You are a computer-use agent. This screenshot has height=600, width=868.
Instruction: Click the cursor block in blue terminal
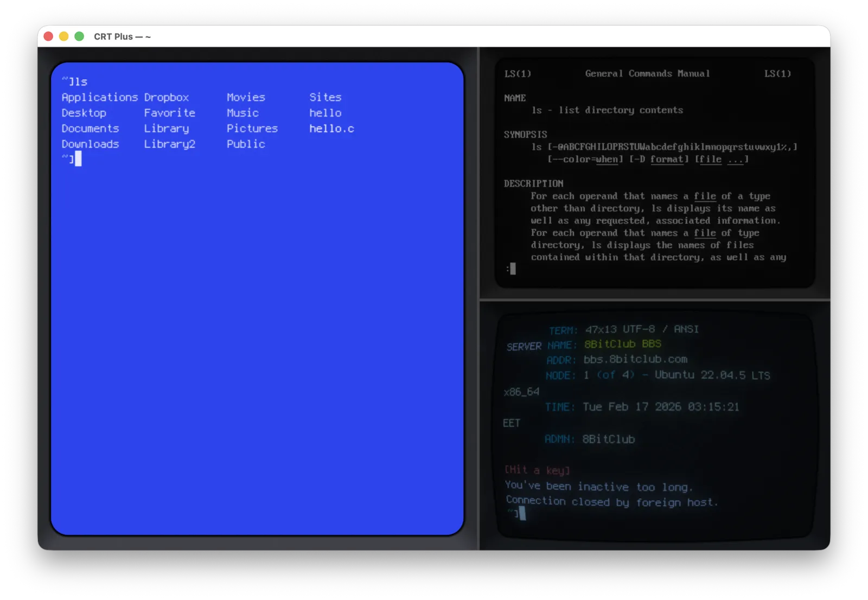[x=78, y=159]
